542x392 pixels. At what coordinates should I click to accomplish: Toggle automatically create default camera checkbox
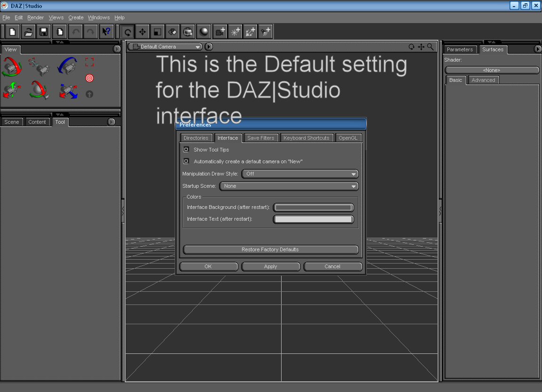[x=186, y=161]
